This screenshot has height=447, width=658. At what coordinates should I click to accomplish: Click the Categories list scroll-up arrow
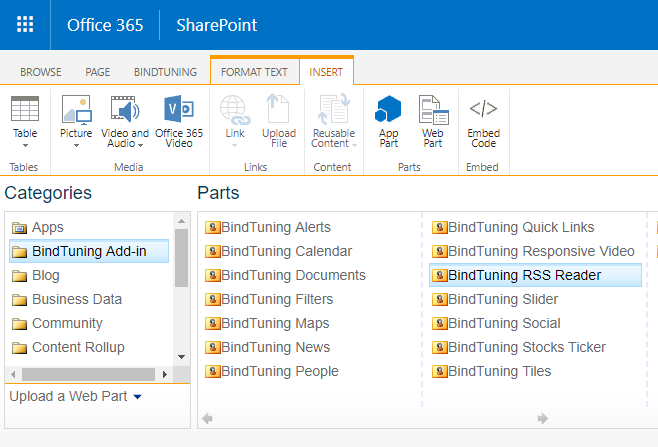tap(181, 221)
